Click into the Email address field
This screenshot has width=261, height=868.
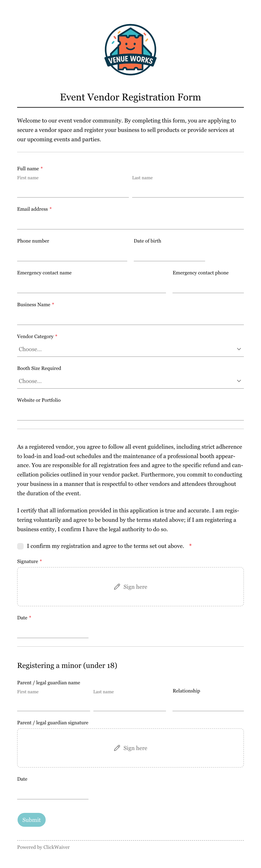pos(130,222)
